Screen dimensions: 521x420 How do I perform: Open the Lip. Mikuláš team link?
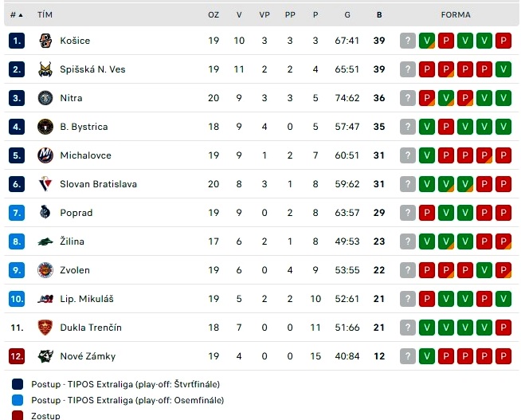click(87, 299)
